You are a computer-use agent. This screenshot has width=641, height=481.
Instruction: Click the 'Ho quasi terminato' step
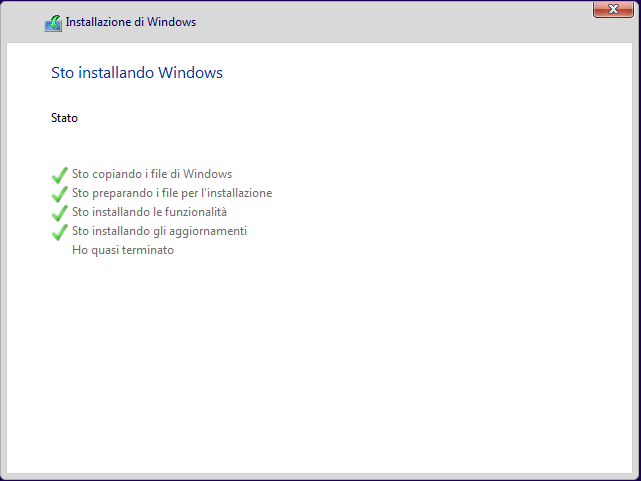[x=123, y=250]
